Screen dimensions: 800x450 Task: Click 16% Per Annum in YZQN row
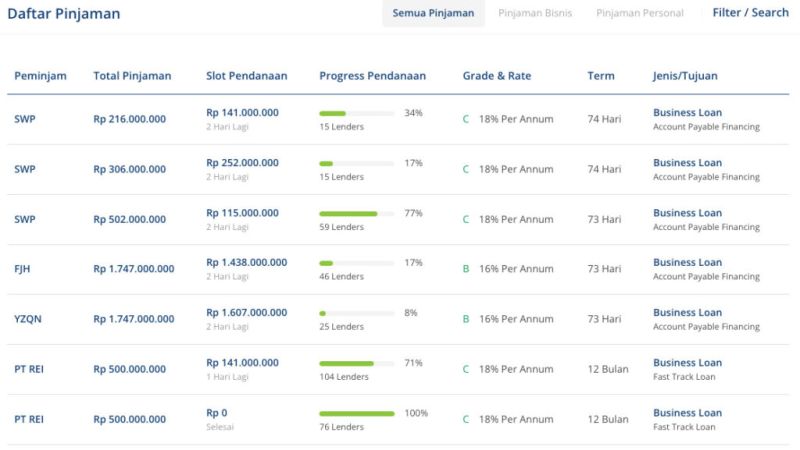pos(516,319)
